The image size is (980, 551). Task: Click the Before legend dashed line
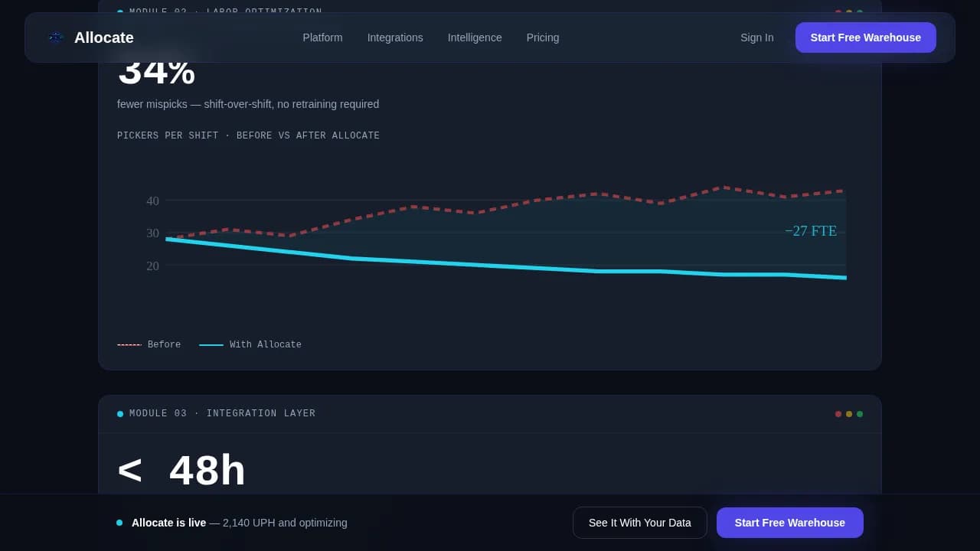click(129, 345)
